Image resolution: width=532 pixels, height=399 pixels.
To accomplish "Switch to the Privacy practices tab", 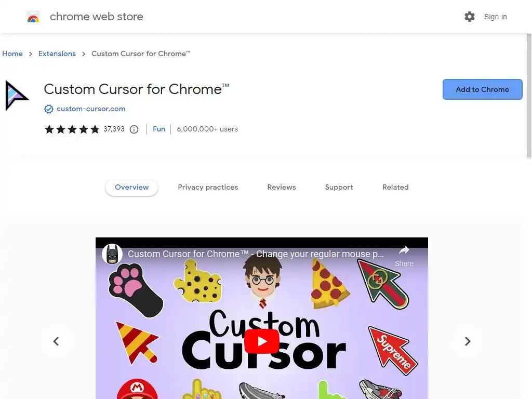I will [208, 187].
